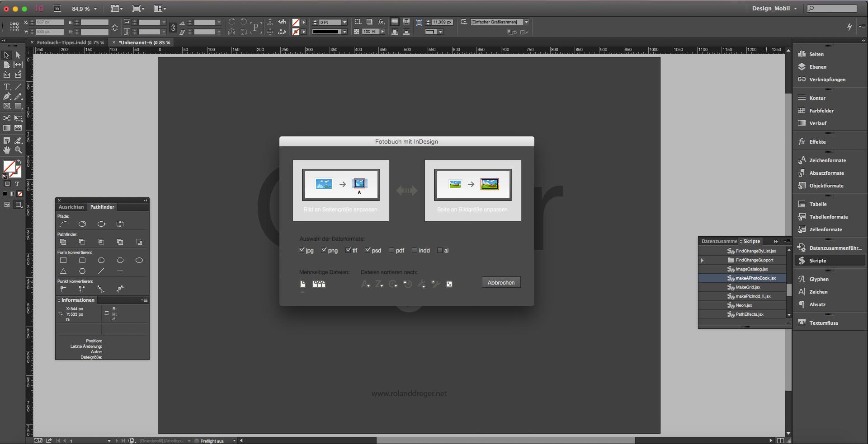Image resolution: width=868 pixels, height=444 pixels.
Task: Select the Pen tool
Action: point(7,96)
